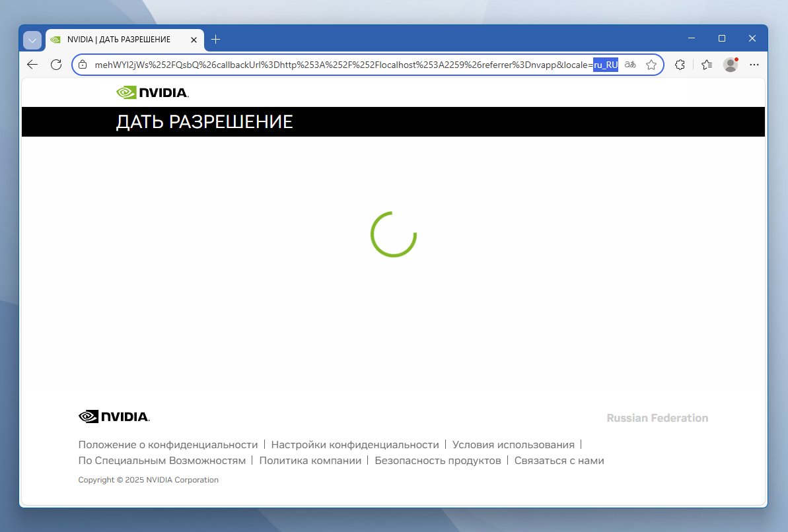The height and width of the screenshot is (532, 788).
Task: Select the NVIDIA | ДАТЬ РАЗРЕШЕНИЕ tab
Action: coord(125,40)
